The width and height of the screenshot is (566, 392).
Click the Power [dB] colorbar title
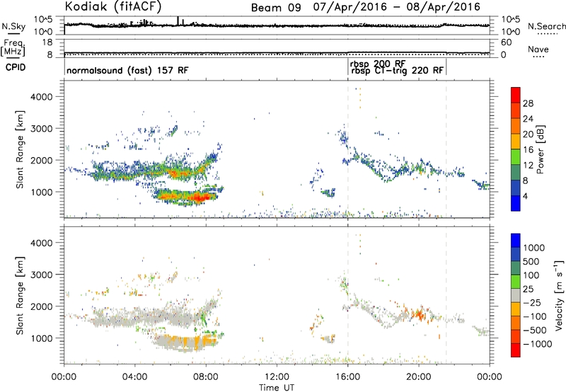(x=540, y=149)
